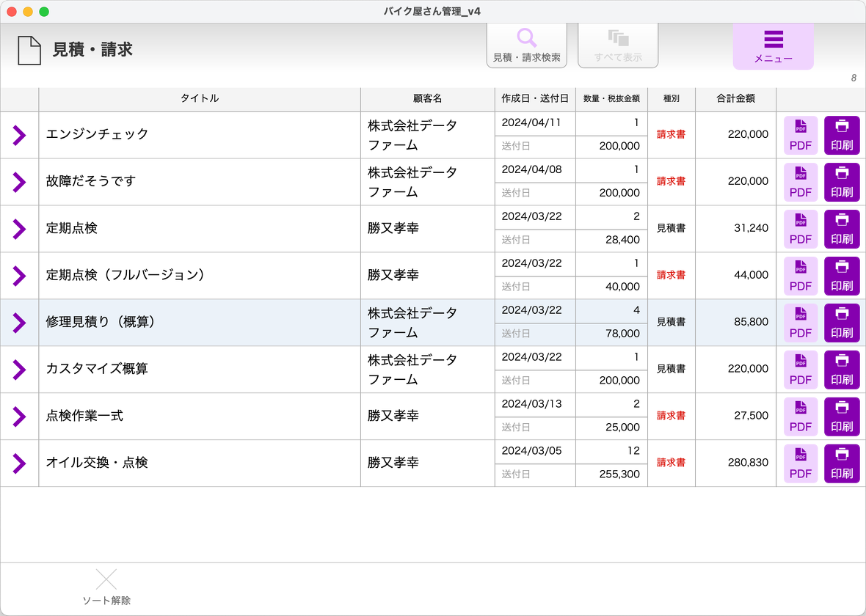Print the 修理見積り（概算） estimate
The height and width of the screenshot is (616, 866).
click(x=841, y=323)
